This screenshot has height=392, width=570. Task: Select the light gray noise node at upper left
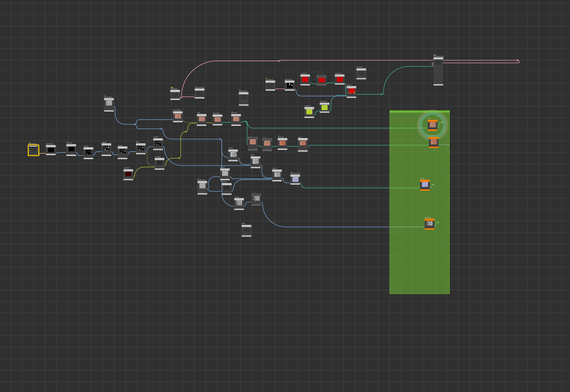click(x=109, y=104)
